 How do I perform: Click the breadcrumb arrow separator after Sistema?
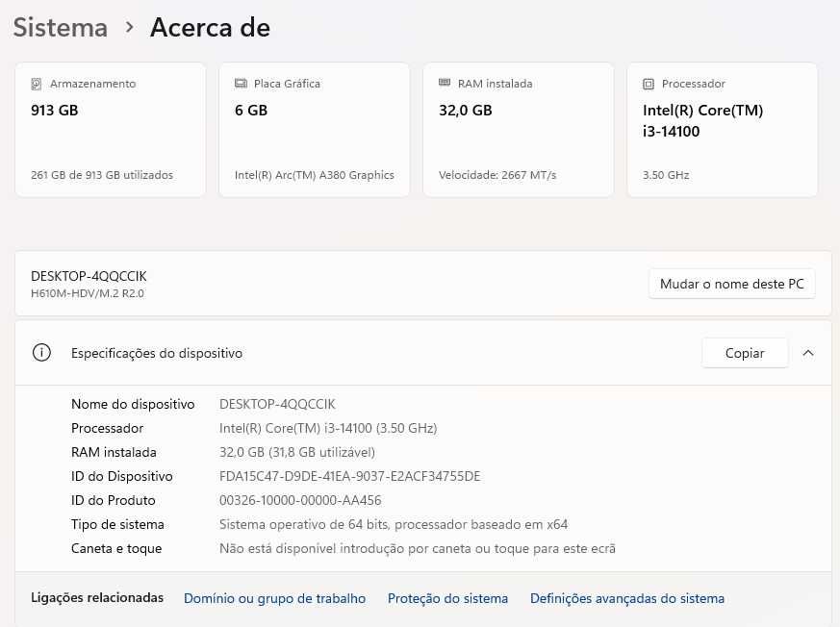(x=129, y=27)
